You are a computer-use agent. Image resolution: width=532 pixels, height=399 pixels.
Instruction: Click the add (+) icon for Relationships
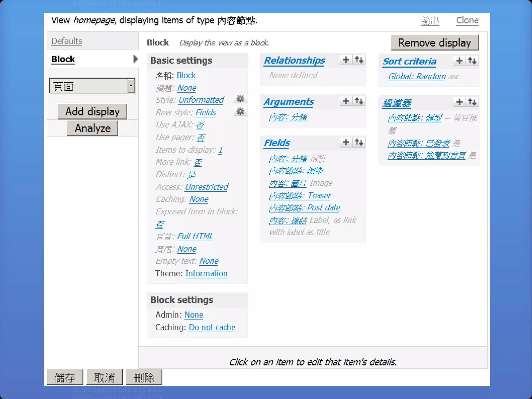346,60
